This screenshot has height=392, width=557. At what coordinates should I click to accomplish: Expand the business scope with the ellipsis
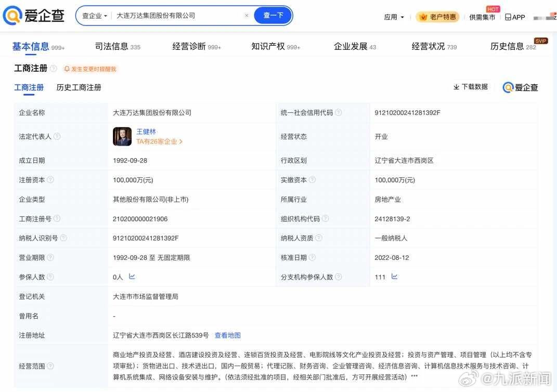(414, 376)
